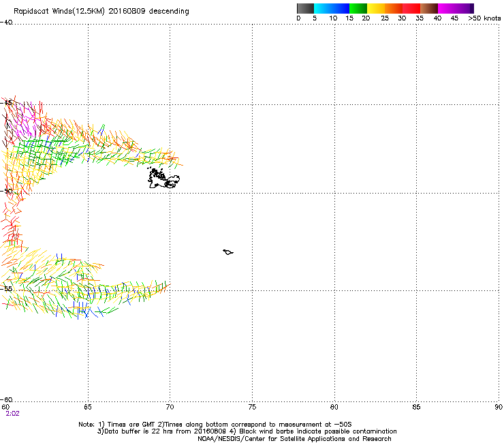Click the longitude axis label '75'
Viewport: 504px width, 443px height.
click(x=252, y=407)
